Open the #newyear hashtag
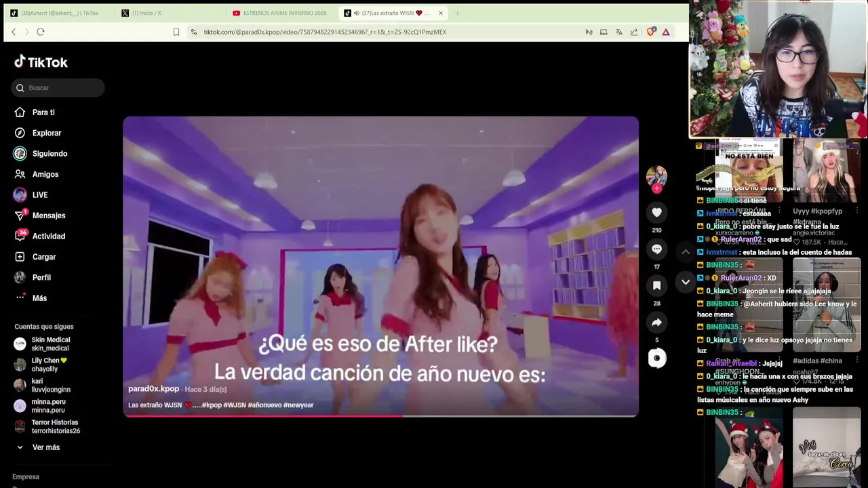 (x=298, y=405)
